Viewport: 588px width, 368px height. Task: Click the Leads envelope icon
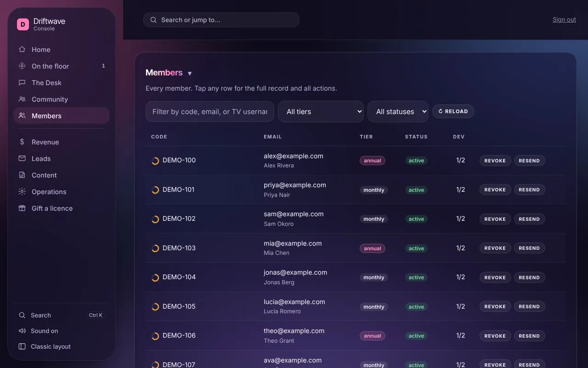pyautogui.click(x=22, y=158)
